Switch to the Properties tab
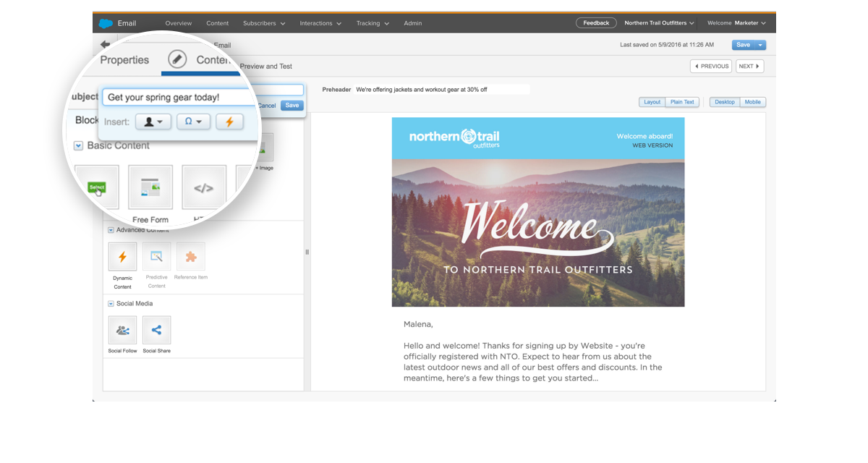Screen dimensions: 868x463 [x=124, y=60]
